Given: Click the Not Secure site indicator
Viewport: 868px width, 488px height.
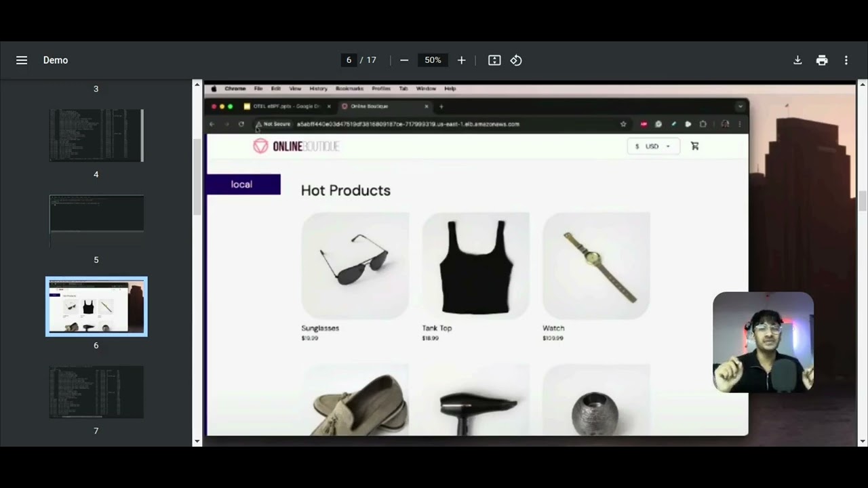Looking at the screenshot, I should (x=273, y=124).
